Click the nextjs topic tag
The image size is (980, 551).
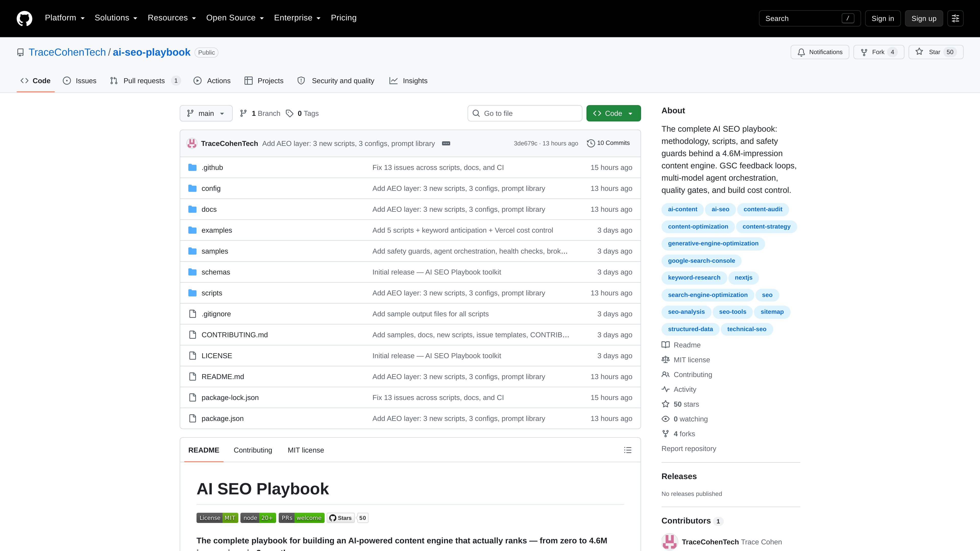point(743,278)
